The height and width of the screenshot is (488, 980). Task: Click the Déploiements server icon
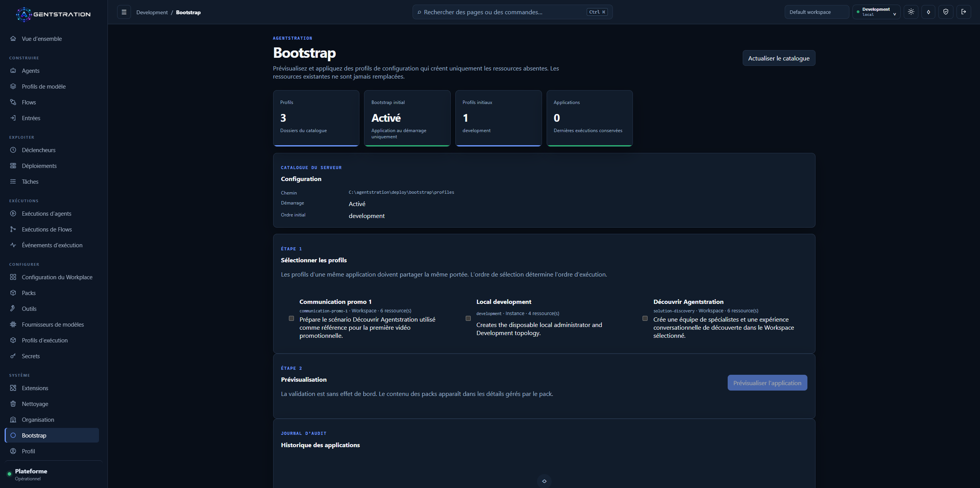(13, 166)
